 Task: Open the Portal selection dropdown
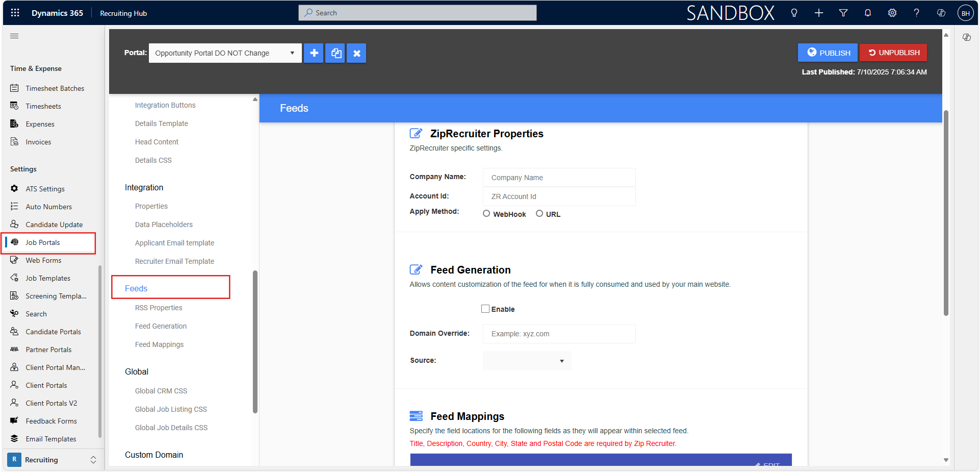click(225, 53)
